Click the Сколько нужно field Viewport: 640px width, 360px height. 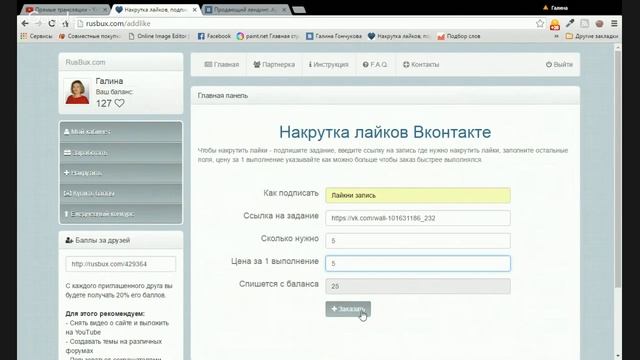pyautogui.click(x=418, y=241)
